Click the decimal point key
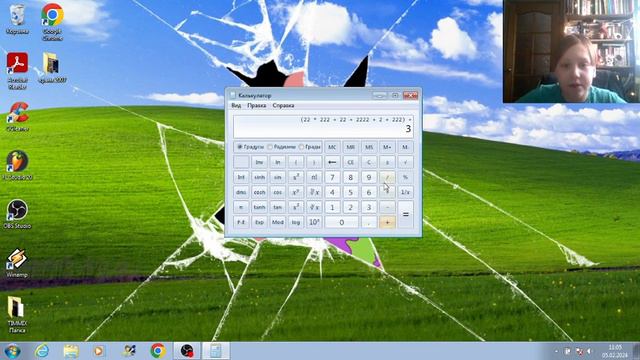This screenshot has height=360, width=640. pos(369,222)
